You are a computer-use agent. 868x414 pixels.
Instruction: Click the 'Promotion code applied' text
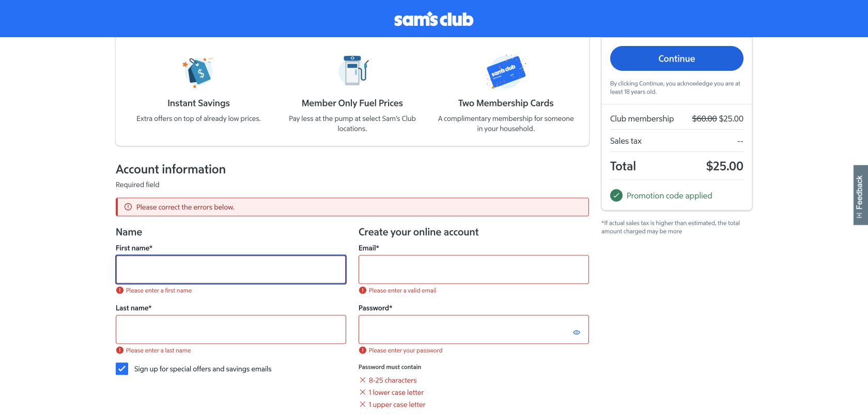669,195
